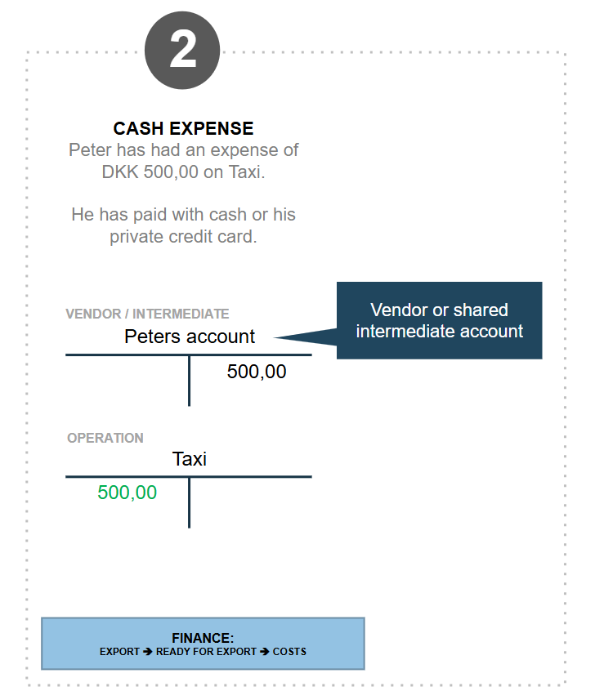Click the first arrow after EXPORT
The height and width of the screenshot is (700, 595).
148,652
